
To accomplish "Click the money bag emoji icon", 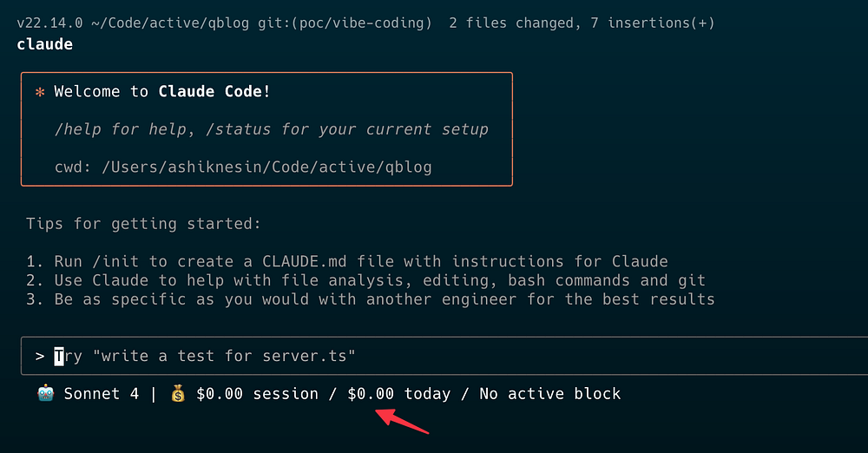I will [178, 393].
